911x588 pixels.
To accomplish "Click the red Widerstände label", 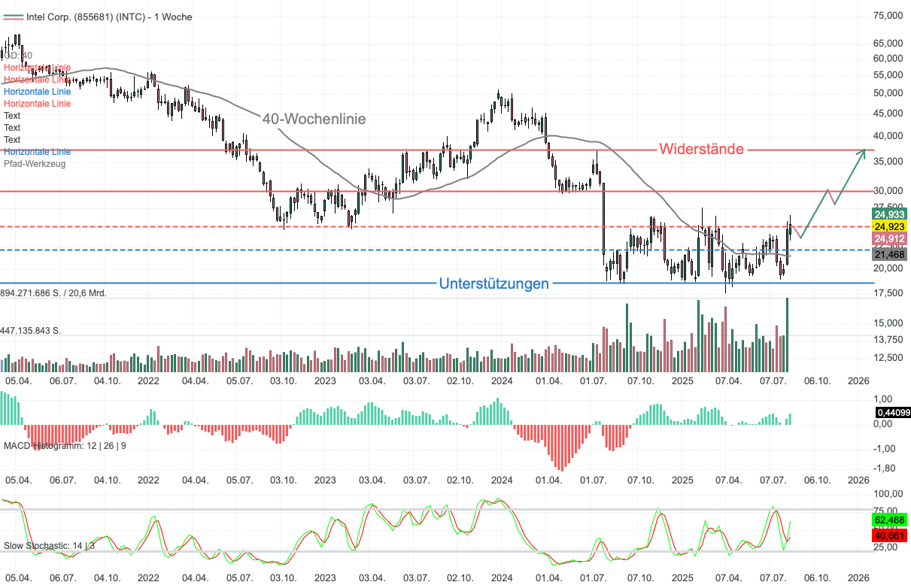I will pyautogui.click(x=701, y=149).
